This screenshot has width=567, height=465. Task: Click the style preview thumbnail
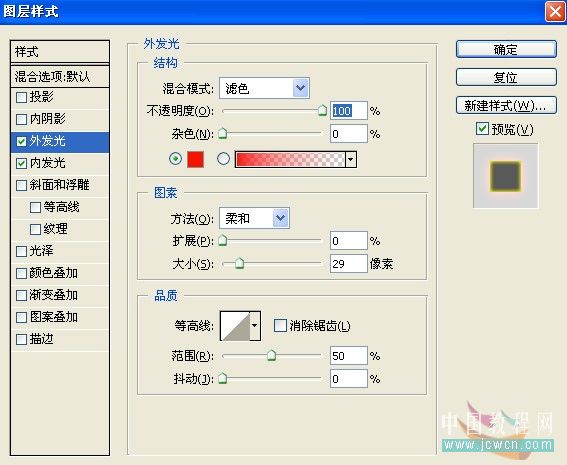tap(506, 176)
